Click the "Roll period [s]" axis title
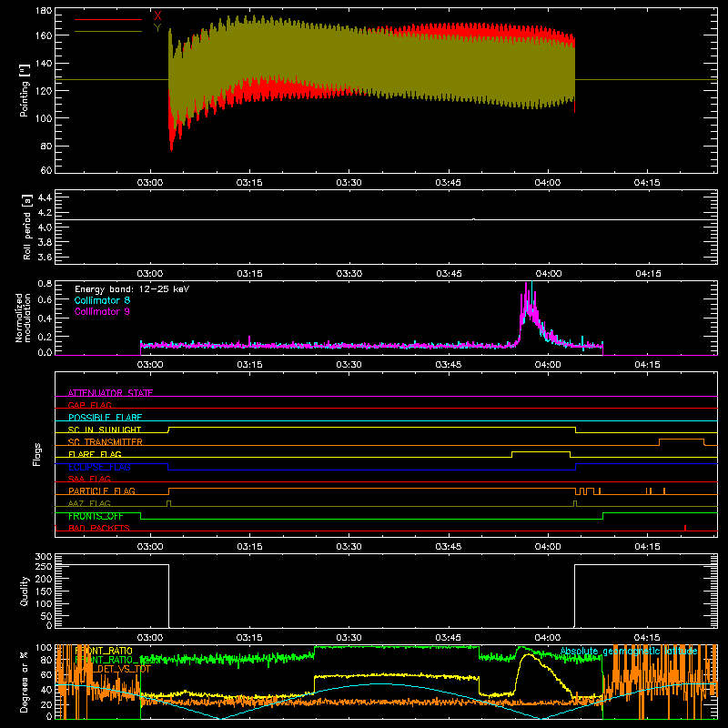728x728 pixels. 27,227
